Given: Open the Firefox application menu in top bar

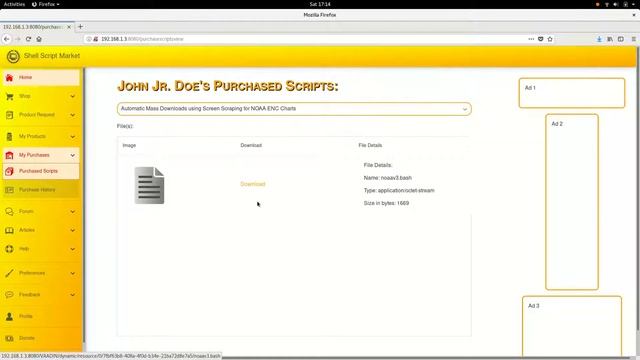Looking at the screenshot, I should [x=45, y=4].
